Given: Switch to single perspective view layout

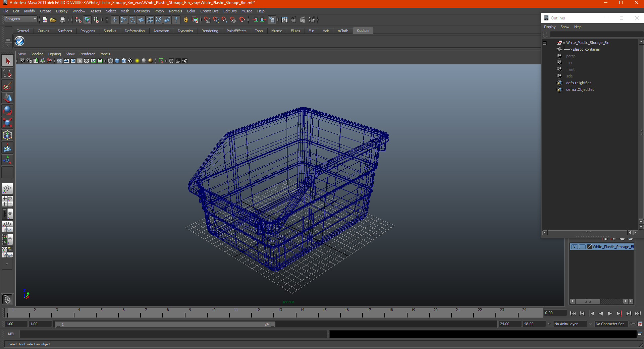Looking at the screenshot, I should point(7,188).
